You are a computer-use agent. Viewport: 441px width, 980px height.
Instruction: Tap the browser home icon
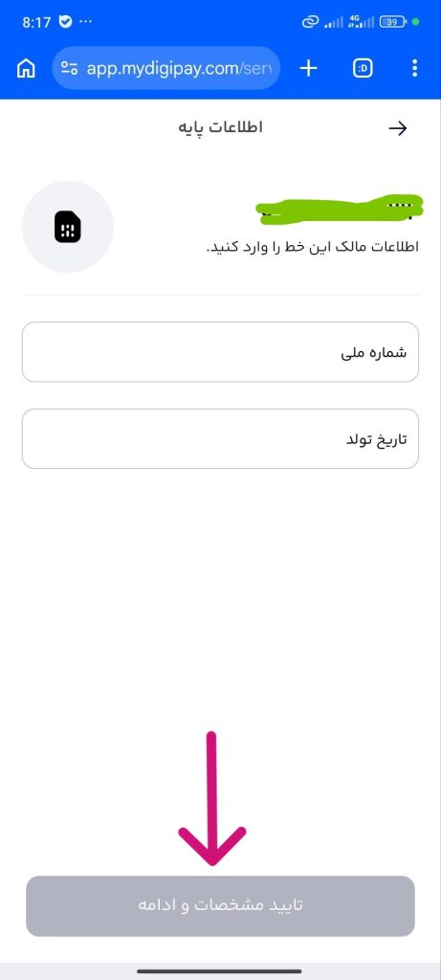pos(26,68)
